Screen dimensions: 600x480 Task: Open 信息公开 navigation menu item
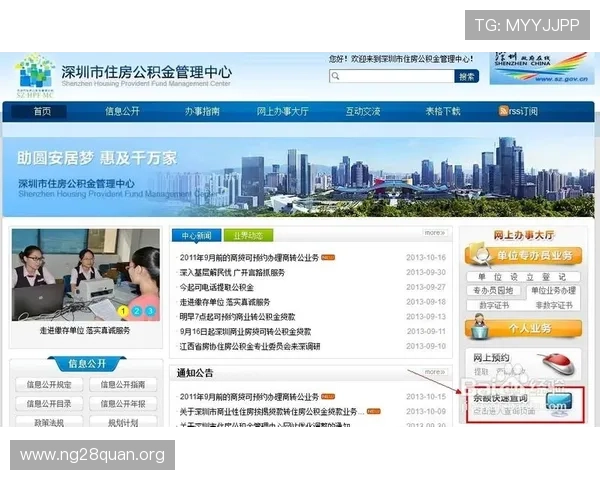[x=122, y=111]
